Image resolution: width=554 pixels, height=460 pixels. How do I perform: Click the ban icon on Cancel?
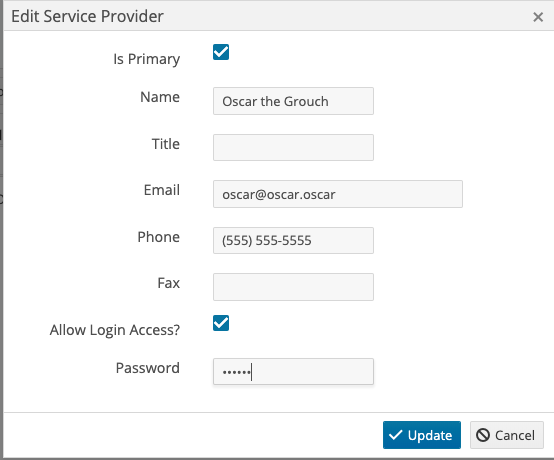pos(483,435)
